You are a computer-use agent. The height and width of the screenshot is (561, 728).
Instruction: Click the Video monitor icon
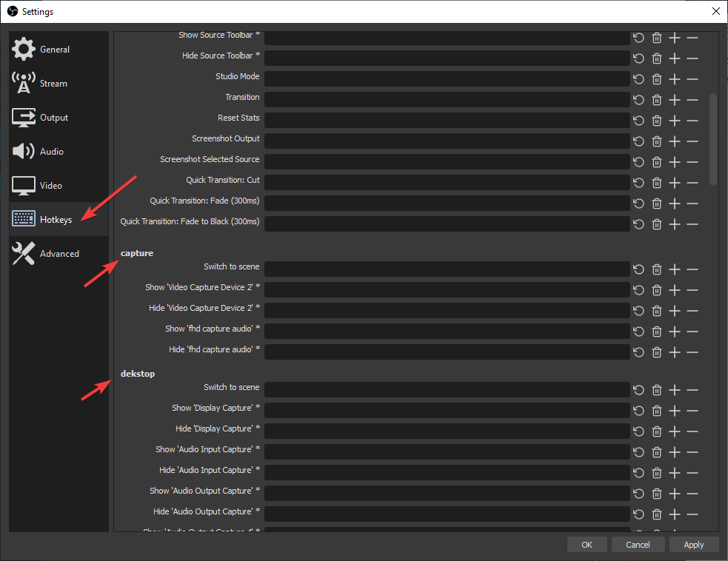[23, 186]
